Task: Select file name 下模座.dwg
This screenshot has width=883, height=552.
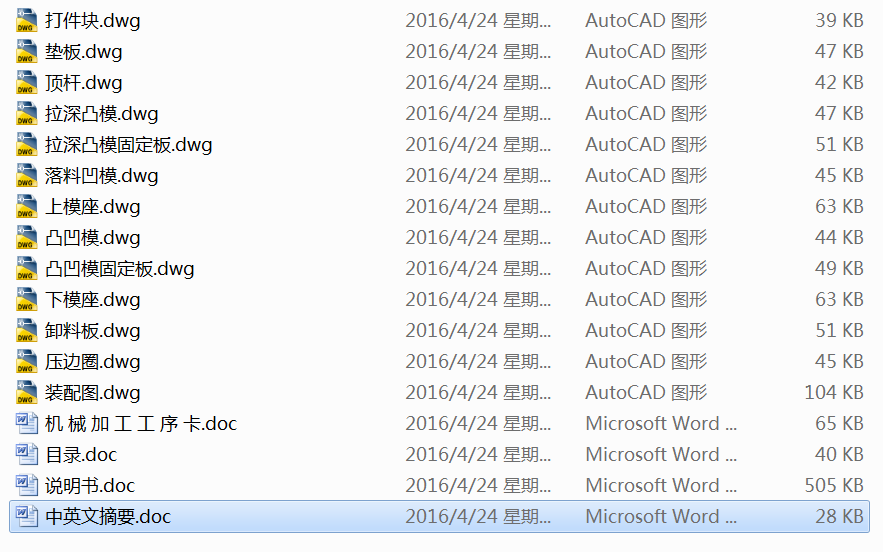Action: tap(92, 300)
